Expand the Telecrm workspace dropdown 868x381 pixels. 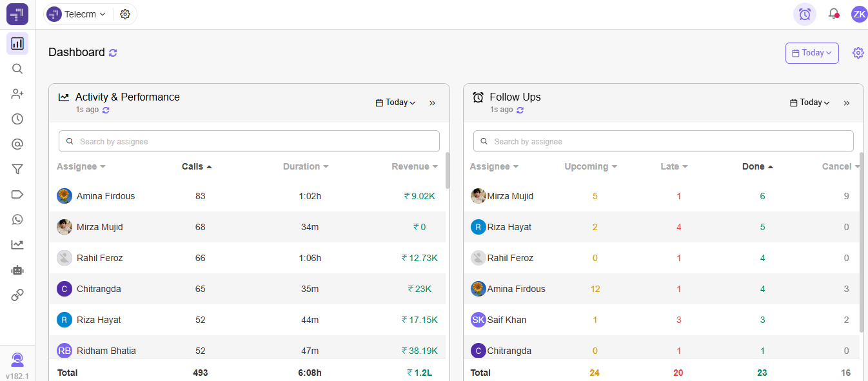pyautogui.click(x=77, y=14)
